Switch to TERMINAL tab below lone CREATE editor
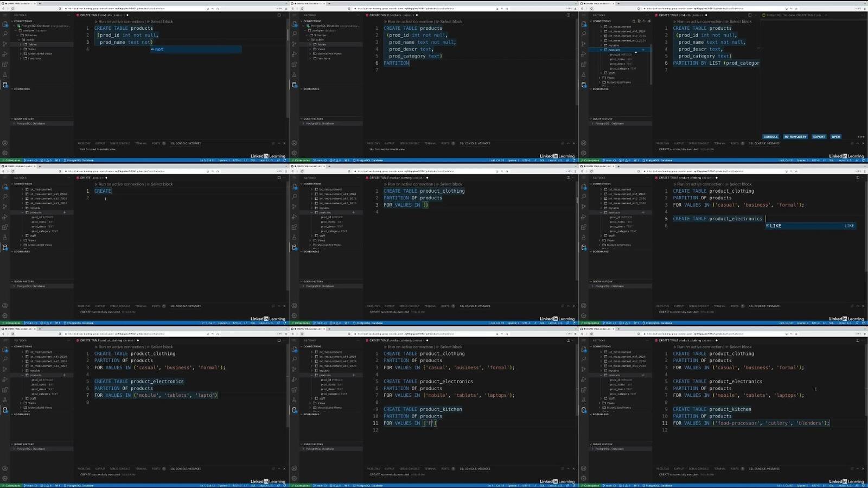Image resolution: width=868 pixels, height=488 pixels. coord(141,306)
